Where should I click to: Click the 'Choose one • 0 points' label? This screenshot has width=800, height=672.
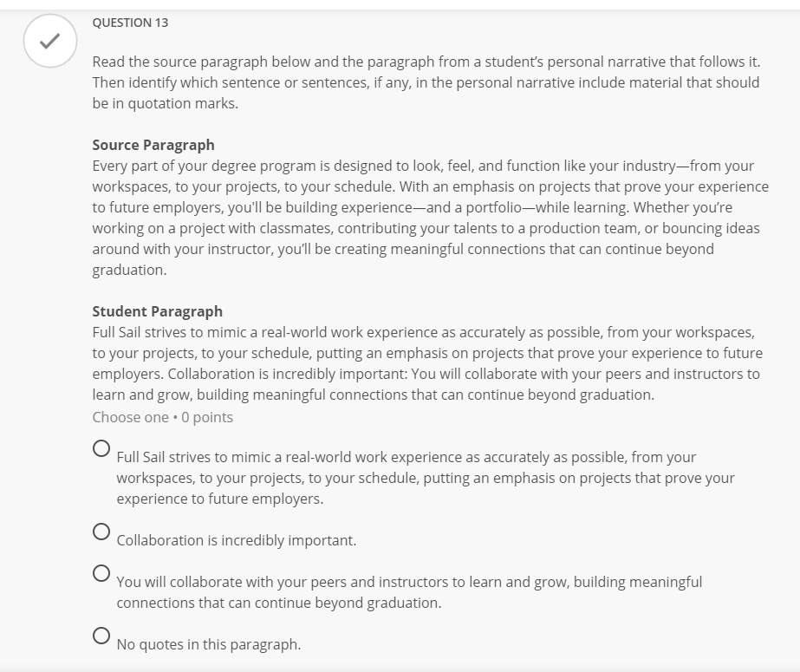click(x=161, y=417)
